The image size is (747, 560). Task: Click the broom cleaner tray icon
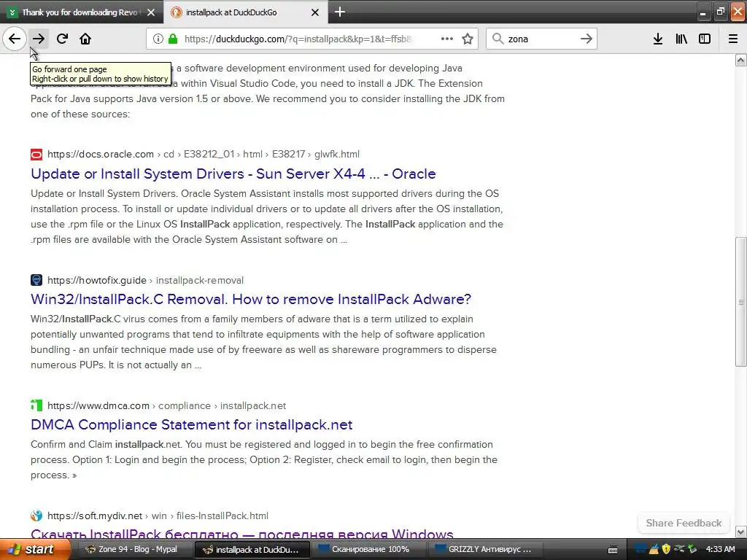point(654,549)
